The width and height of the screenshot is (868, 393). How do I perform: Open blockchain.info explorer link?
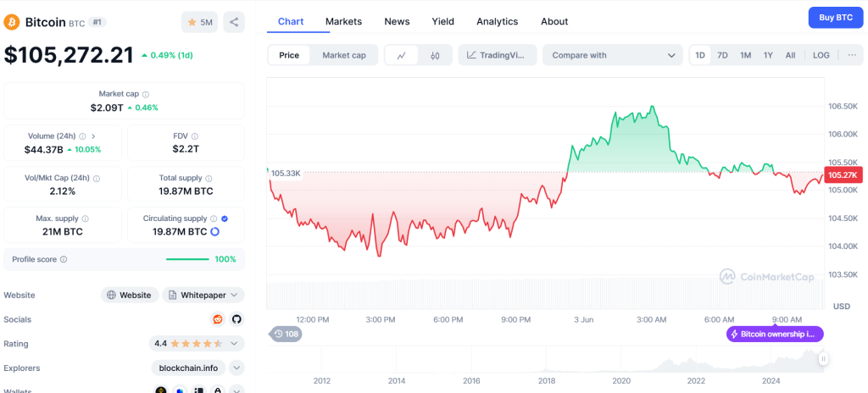[x=188, y=368]
